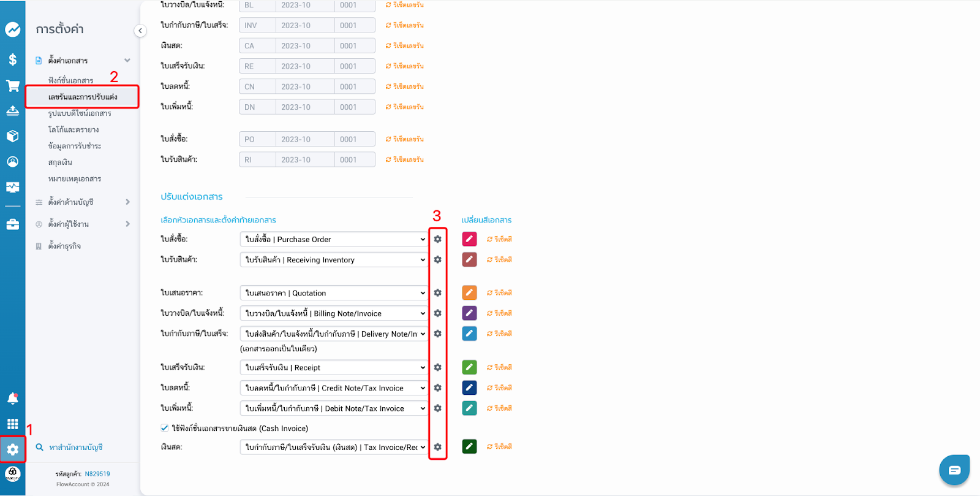Collapse the settings sidebar panel arrow

140,31
